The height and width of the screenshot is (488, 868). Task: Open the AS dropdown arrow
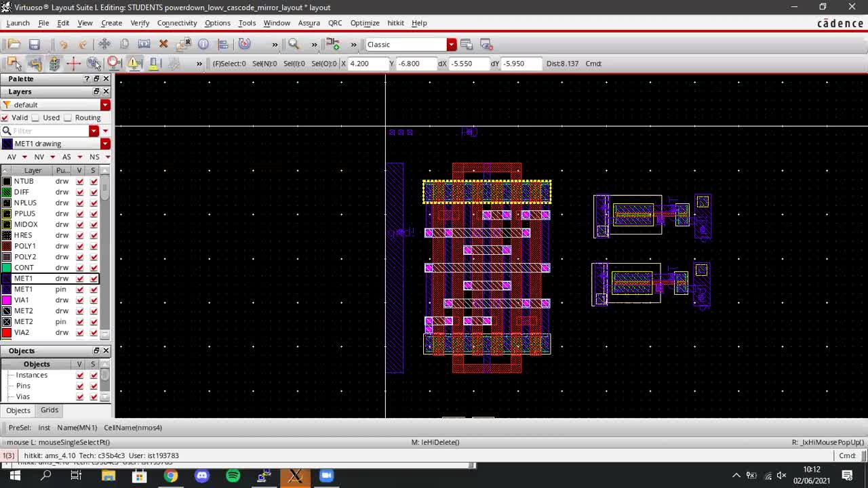(80, 157)
